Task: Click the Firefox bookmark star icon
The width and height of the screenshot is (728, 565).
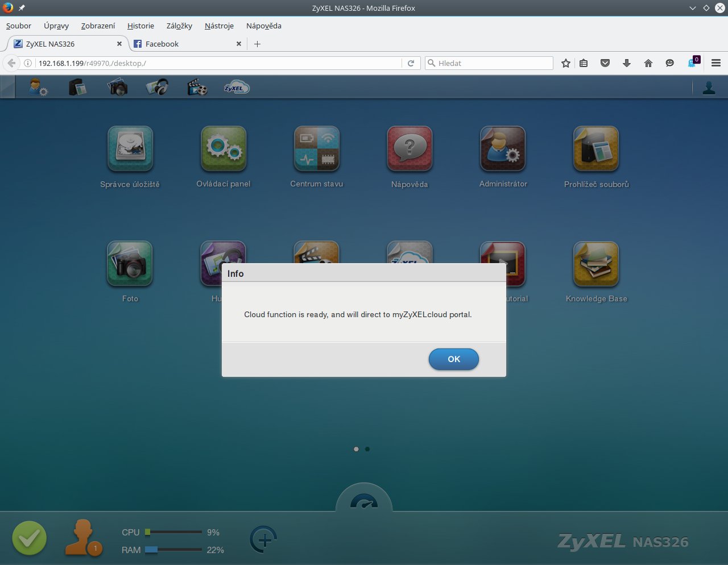Action: tap(565, 63)
